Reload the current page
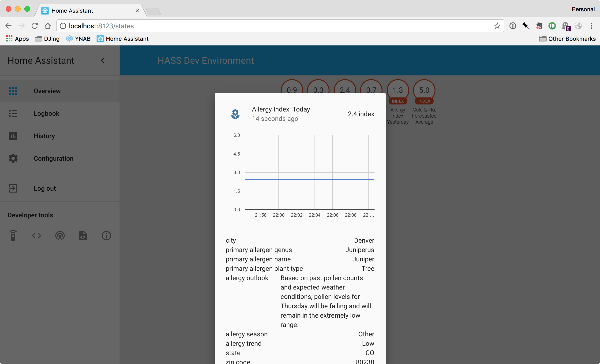The image size is (600, 364). pyautogui.click(x=35, y=26)
